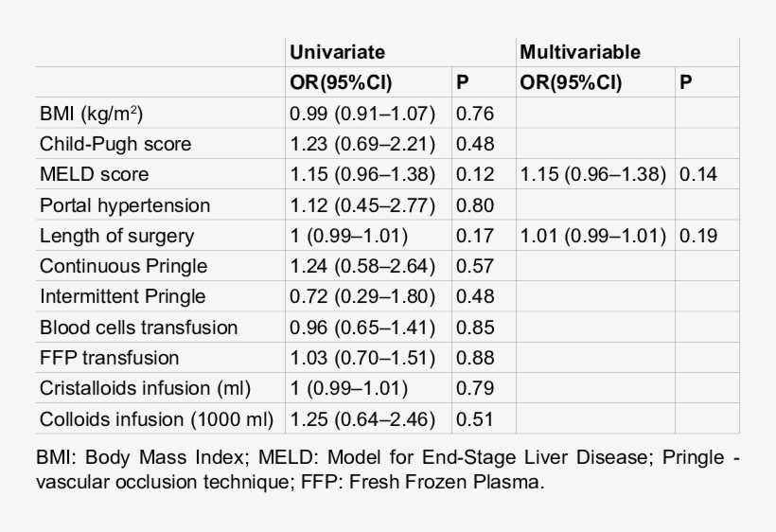776x532 pixels.
Task: Click the "Child-Pugh score" row label
Action: coord(115,144)
